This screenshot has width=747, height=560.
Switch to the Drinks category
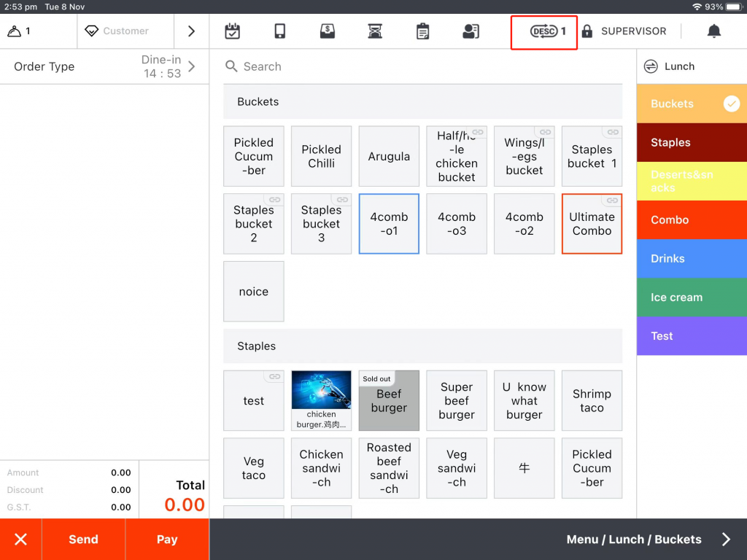coord(692,259)
